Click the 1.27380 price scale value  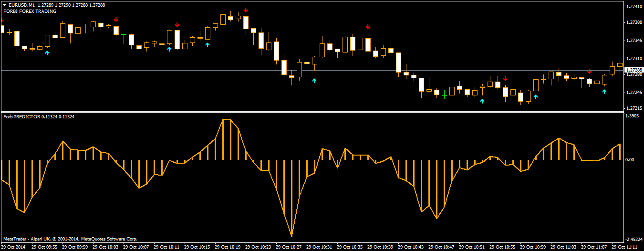(x=634, y=22)
